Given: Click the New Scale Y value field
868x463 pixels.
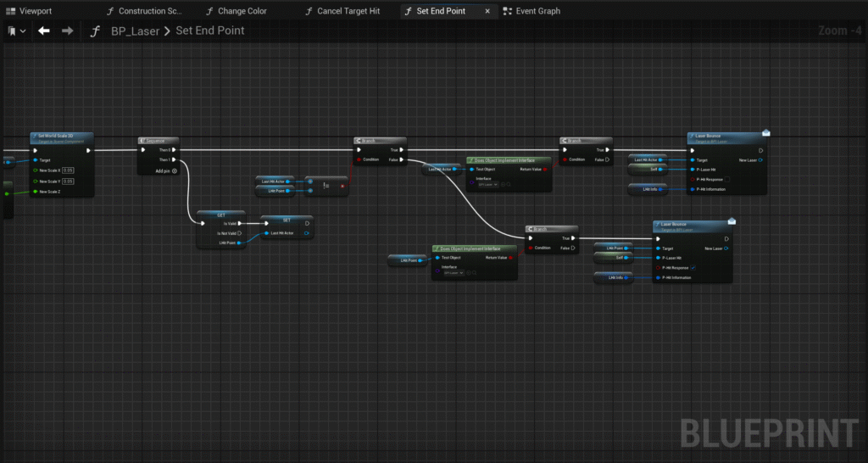Looking at the screenshot, I should [68, 181].
